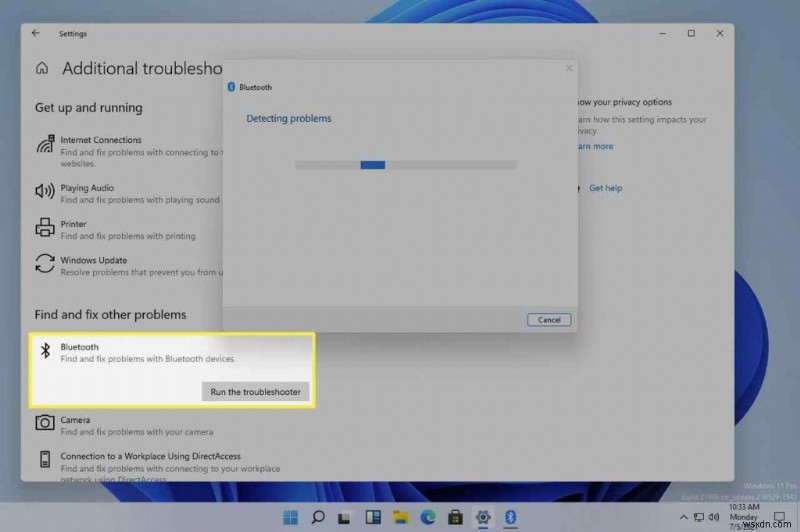Screen dimensions: 800x532
Task: Cancel the Bluetooth problem detection
Action: tap(549, 320)
